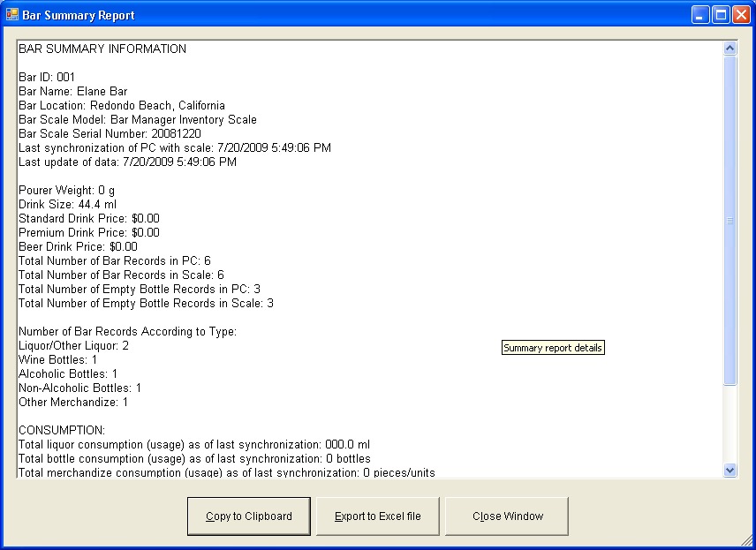
Task: Click the Wine Bottles count line
Action: pyautogui.click(x=58, y=360)
